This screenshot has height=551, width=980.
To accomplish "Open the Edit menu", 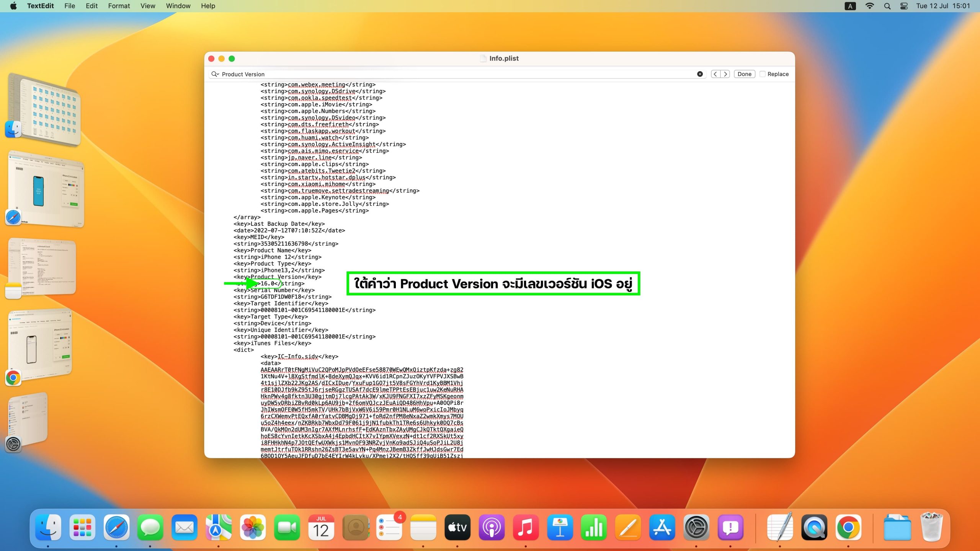I will tap(91, 6).
